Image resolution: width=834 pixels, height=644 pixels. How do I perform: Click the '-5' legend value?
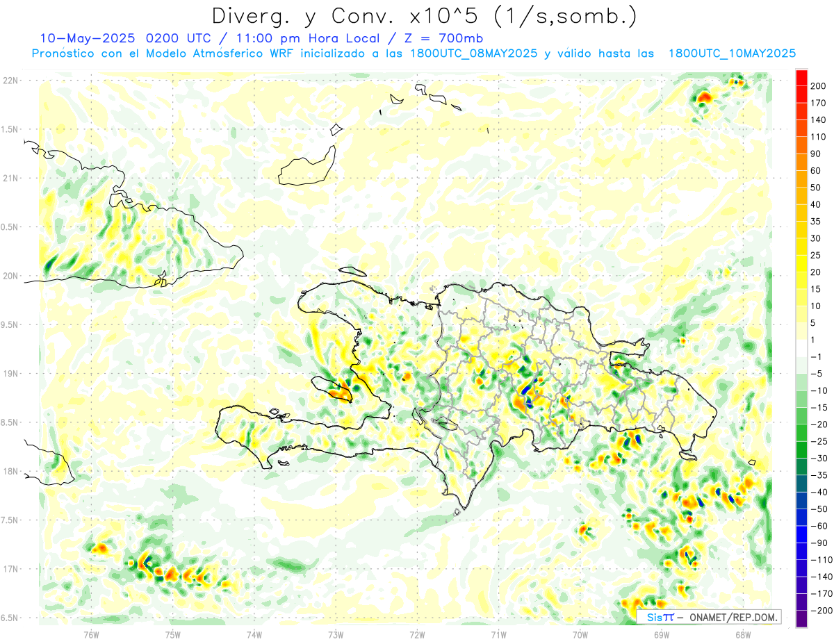click(x=816, y=374)
